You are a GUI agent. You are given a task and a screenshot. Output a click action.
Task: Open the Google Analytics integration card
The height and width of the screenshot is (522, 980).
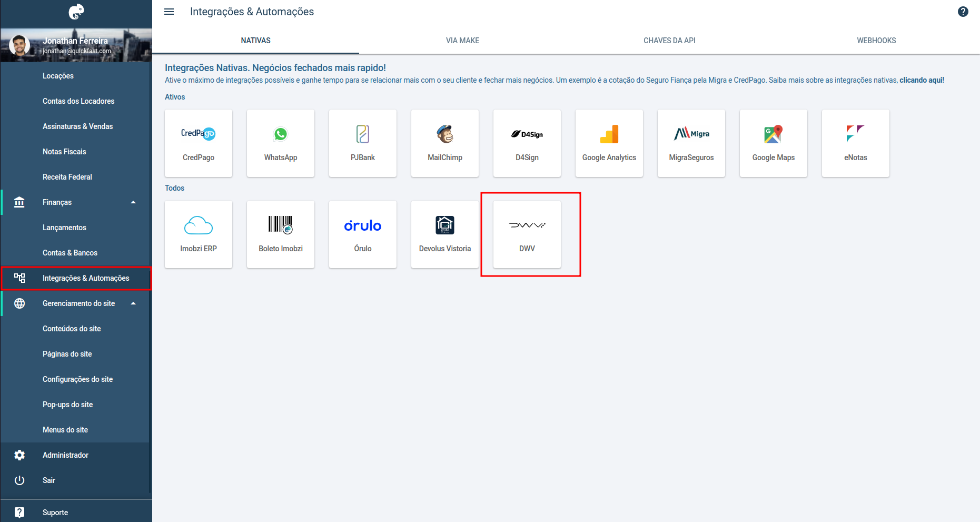(609, 143)
